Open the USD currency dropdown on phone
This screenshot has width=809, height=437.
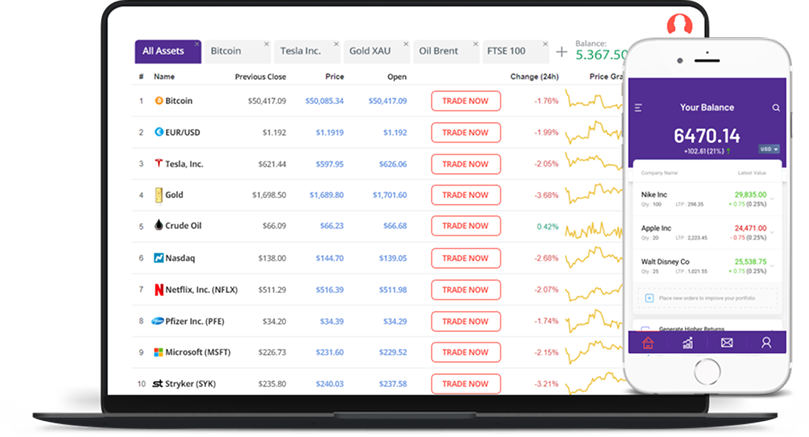pos(769,149)
